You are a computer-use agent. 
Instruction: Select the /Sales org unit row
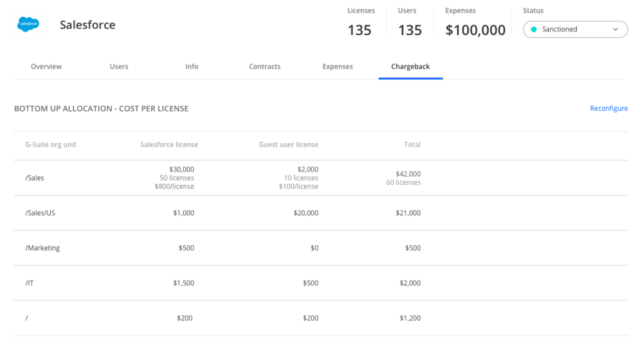[x=321, y=178]
